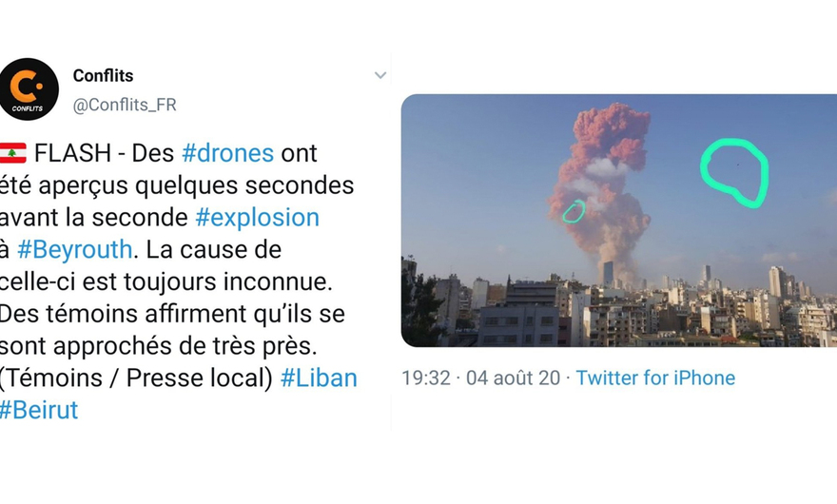
Task: Click the Conflits display name
Action: [103, 76]
